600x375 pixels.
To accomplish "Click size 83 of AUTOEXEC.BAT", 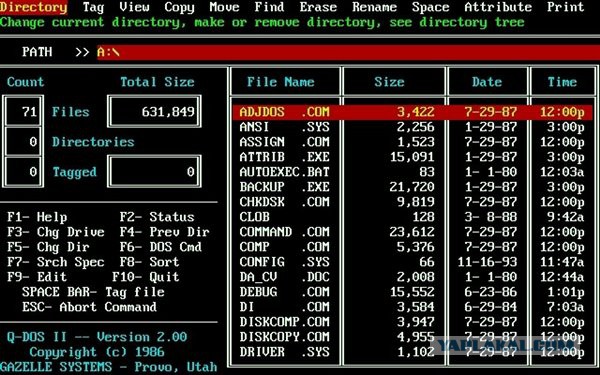I will [x=427, y=172].
